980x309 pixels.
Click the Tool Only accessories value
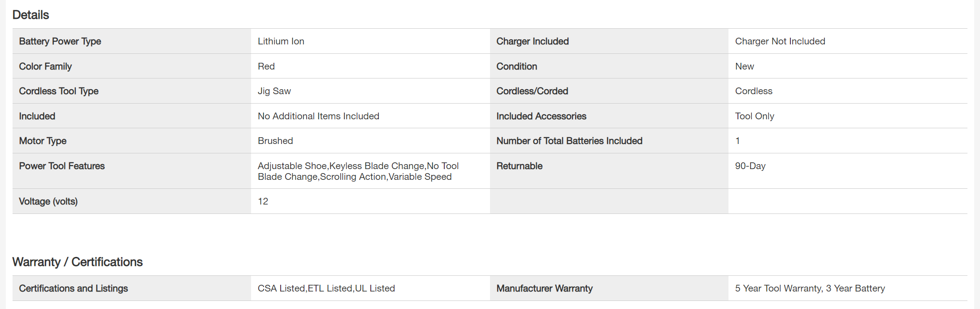[x=755, y=116]
